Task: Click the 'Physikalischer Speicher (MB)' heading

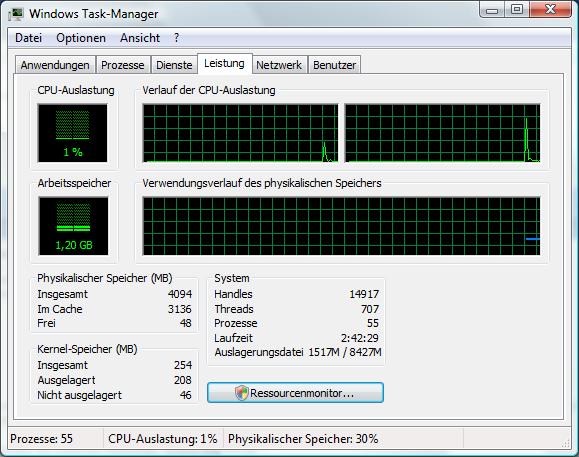Action: 105,278
